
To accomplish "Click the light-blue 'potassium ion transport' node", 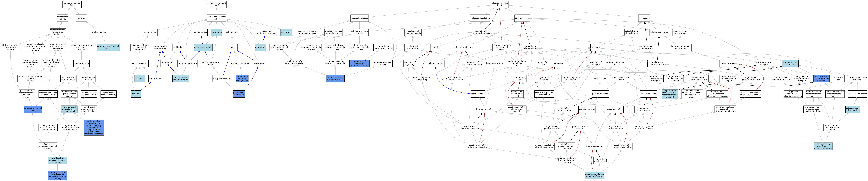I will (853, 109).
